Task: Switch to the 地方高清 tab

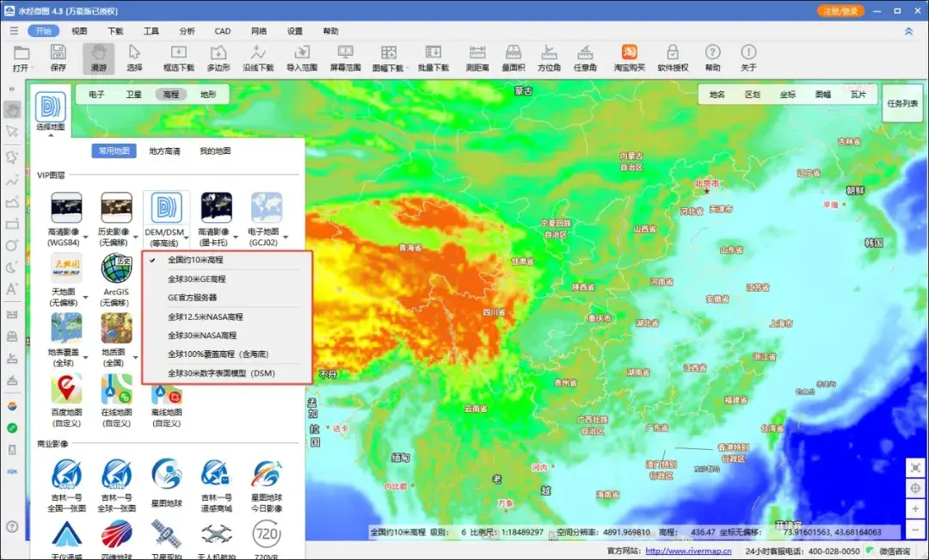Action: [164, 151]
